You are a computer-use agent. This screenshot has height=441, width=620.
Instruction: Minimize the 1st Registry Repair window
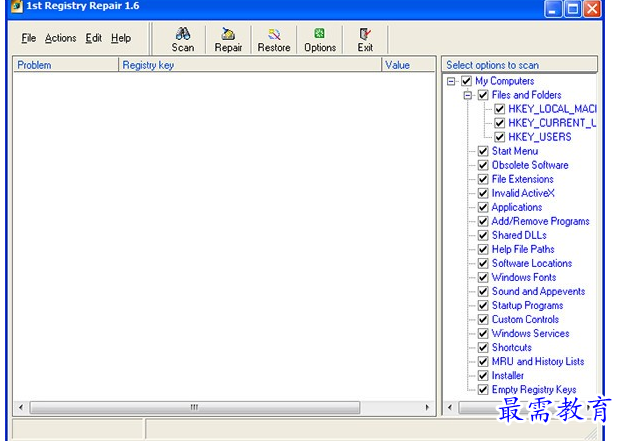[x=552, y=9]
